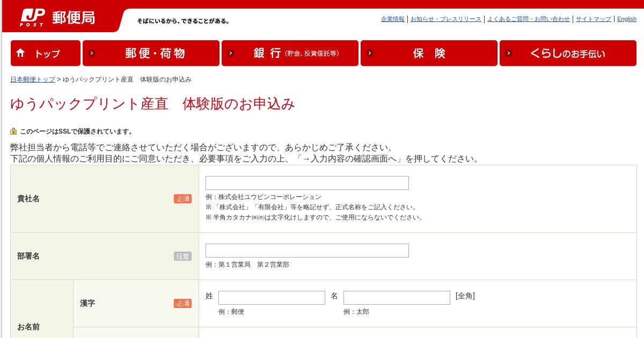This screenshot has width=644, height=338.
Task: Click the arrow icon beside くらしのお手伝い
Action: click(x=509, y=53)
